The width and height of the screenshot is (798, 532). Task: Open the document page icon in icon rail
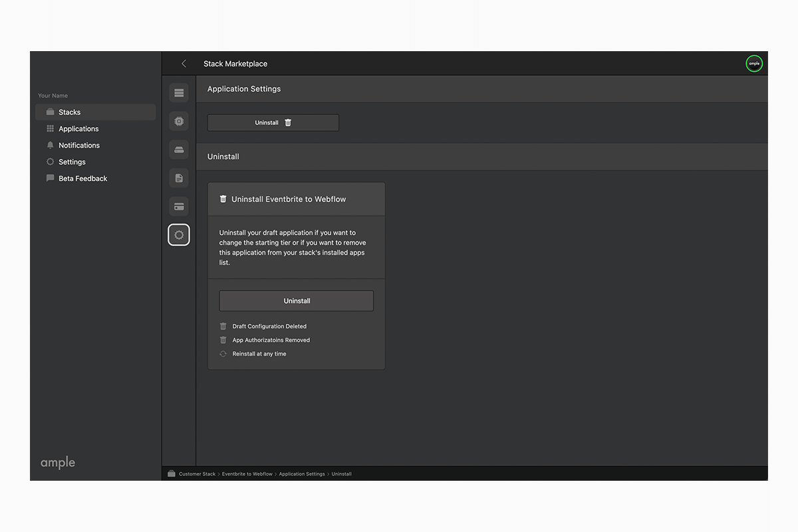tap(179, 178)
